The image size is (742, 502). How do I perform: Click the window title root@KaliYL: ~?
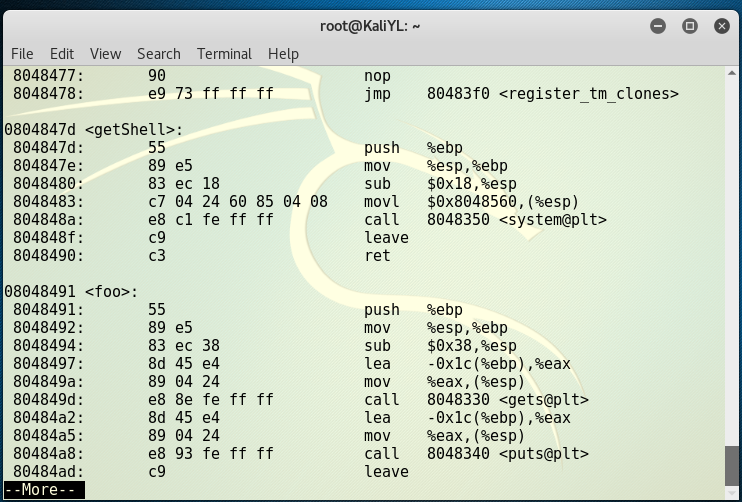tap(370, 26)
